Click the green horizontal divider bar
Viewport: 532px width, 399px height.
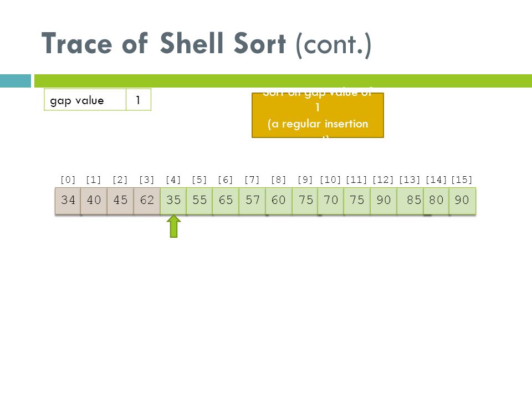(283, 81)
